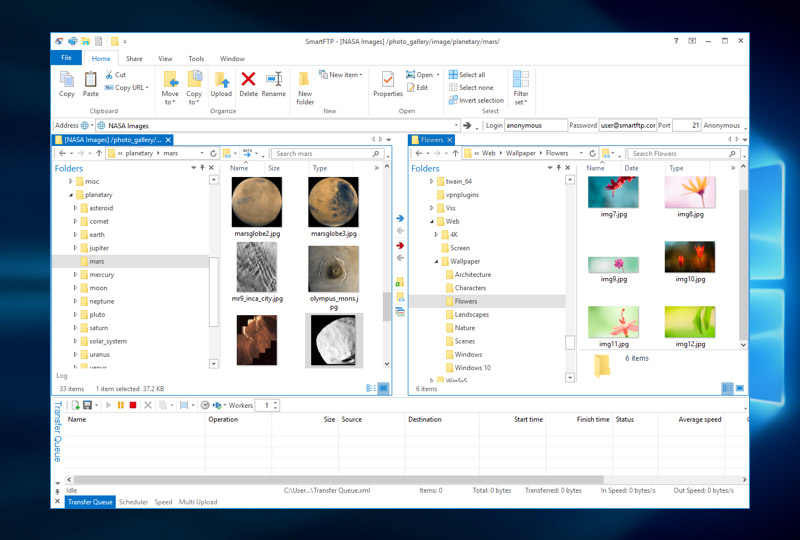Viewport: 800px width, 540px height.
Task: Click the Copy icon in Clipboard group
Action: click(67, 80)
